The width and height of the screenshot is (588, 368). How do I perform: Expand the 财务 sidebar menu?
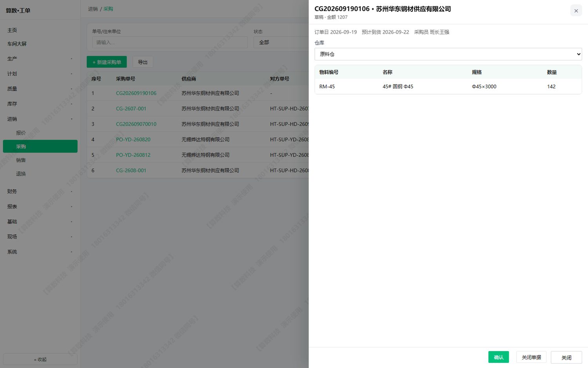(x=40, y=191)
